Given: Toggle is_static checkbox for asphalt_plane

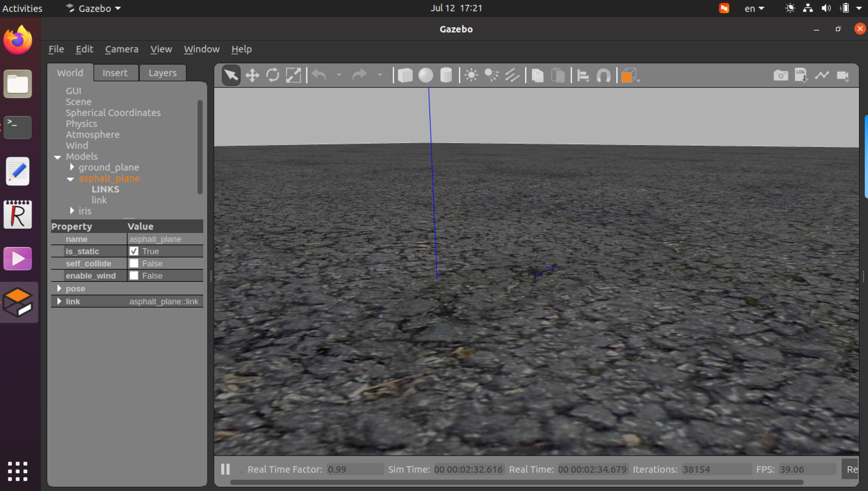Looking at the screenshot, I should click(x=133, y=251).
